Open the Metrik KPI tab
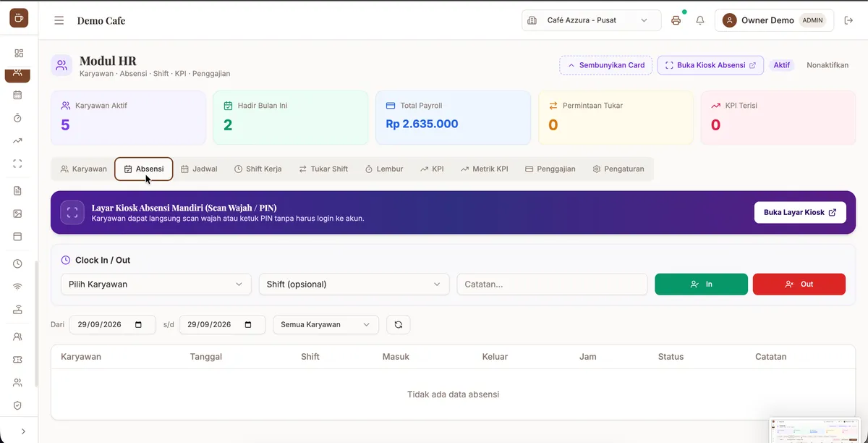 [x=485, y=169]
